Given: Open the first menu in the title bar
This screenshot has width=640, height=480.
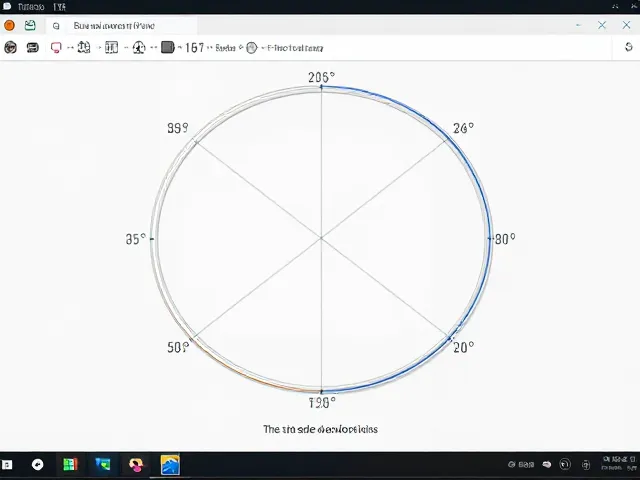Looking at the screenshot, I should pyautogui.click(x=31, y=7).
